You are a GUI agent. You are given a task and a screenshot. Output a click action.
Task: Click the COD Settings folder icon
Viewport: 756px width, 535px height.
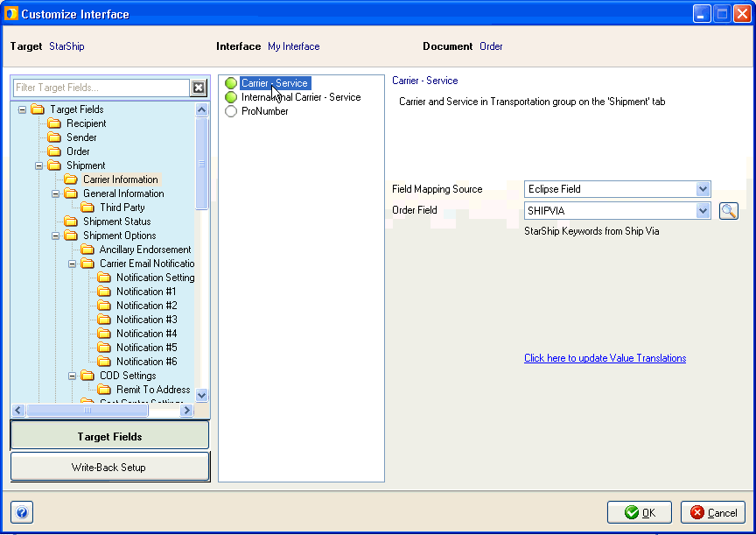[x=87, y=376]
